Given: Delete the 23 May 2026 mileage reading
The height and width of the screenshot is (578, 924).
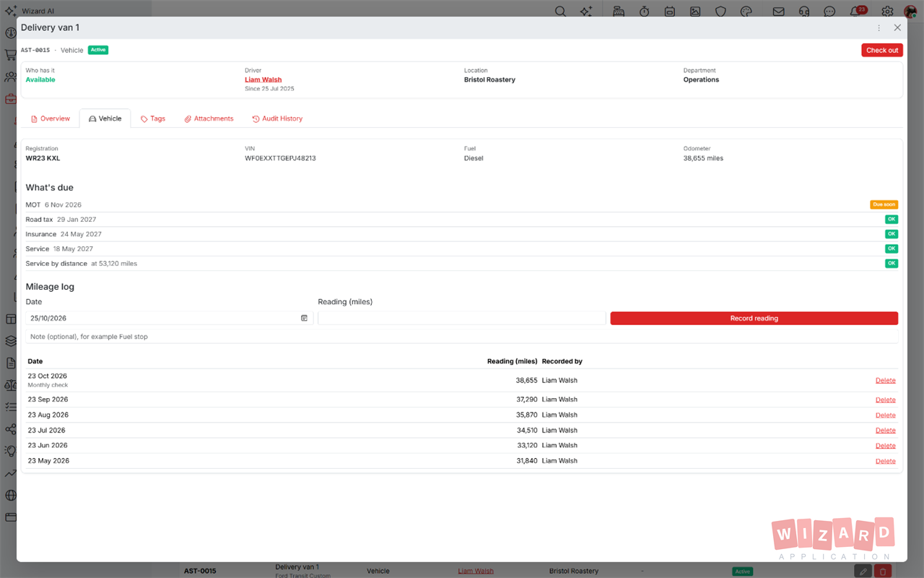Looking at the screenshot, I should pyautogui.click(x=886, y=461).
